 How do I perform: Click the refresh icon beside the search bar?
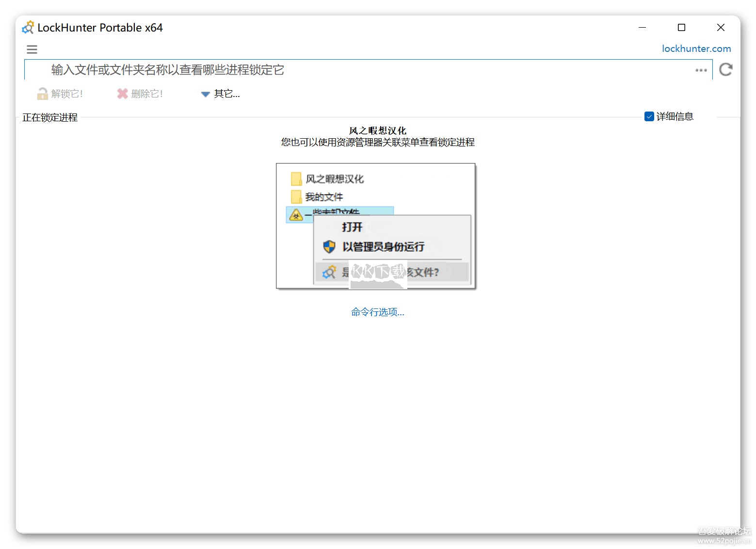[x=726, y=69]
